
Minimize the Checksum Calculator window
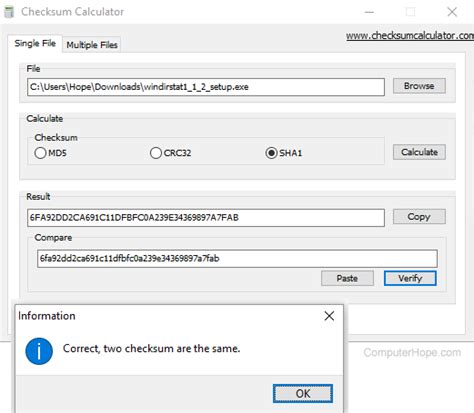tap(369, 12)
